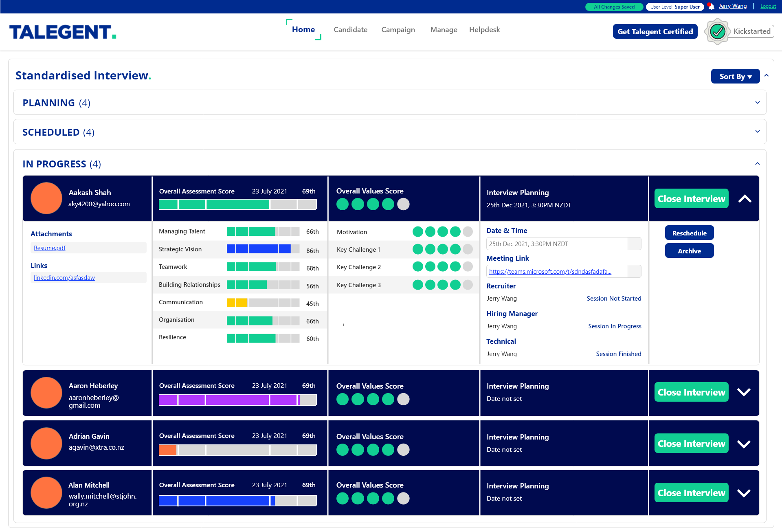The width and height of the screenshot is (782, 532).
Task: Click Aaron Heberley's orange avatar
Action: pos(46,393)
